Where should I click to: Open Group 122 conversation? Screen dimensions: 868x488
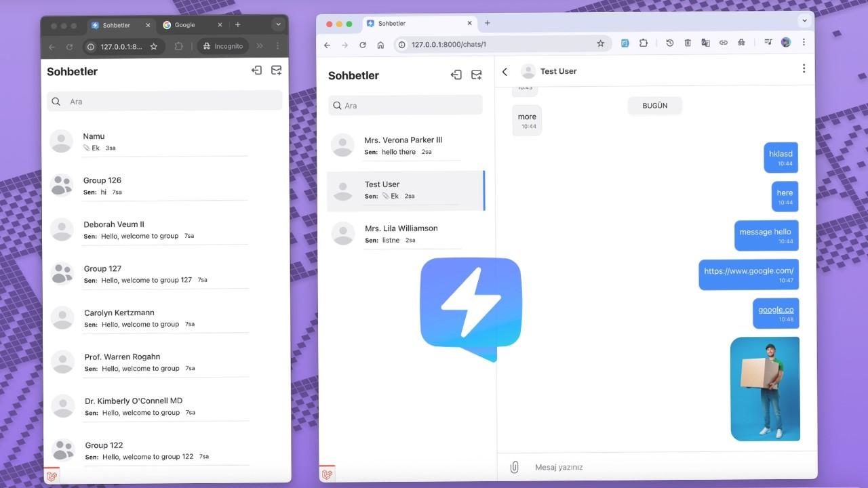click(x=165, y=451)
